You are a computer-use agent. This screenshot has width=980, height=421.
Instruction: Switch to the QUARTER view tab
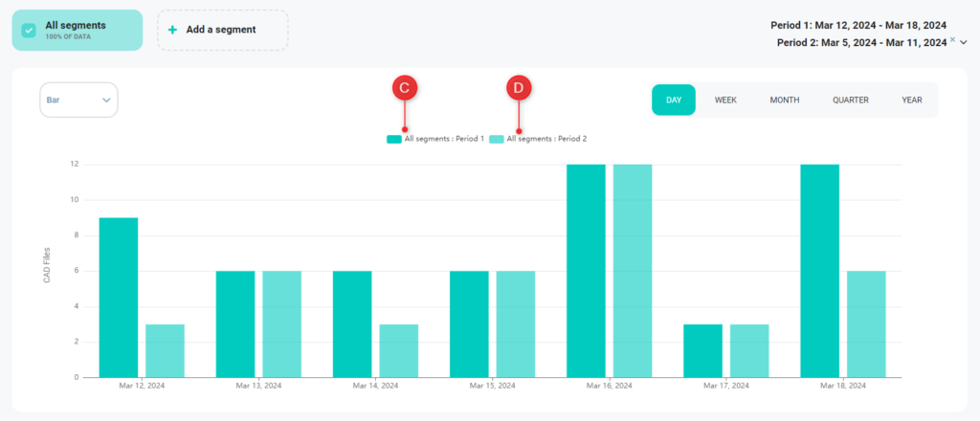click(850, 100)
